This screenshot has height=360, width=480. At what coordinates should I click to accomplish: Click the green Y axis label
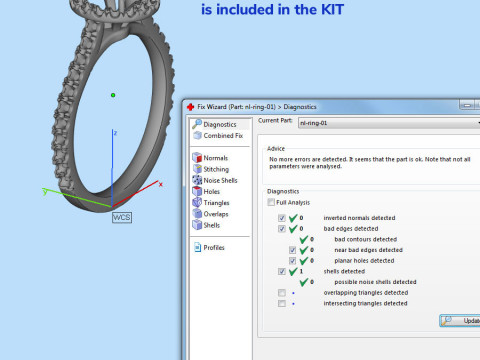[x=45, y=192]
